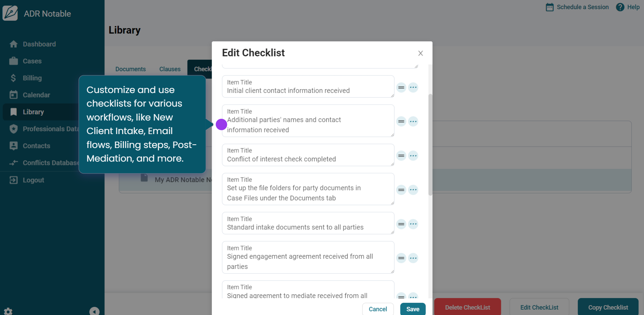The image size is (644, 315).
Task: Switch to the Documents tab
Action: 130,69
